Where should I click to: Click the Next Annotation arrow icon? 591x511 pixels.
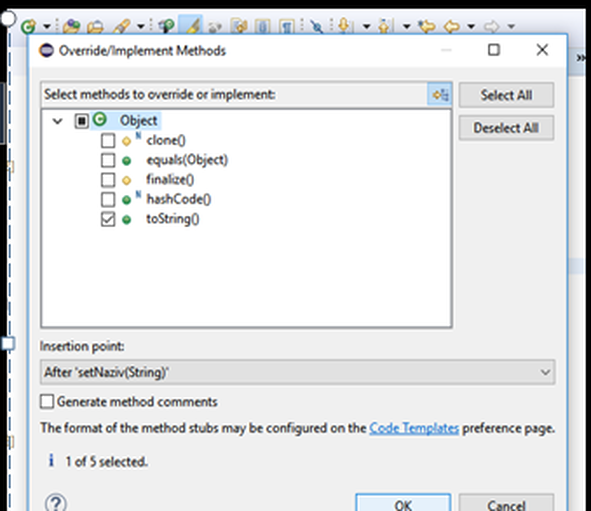(344, 25)
